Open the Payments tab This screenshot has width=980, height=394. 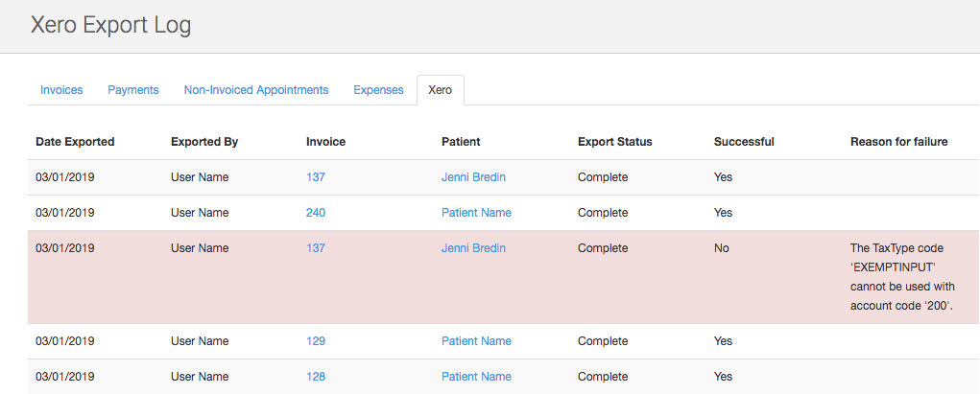[133, 90]
